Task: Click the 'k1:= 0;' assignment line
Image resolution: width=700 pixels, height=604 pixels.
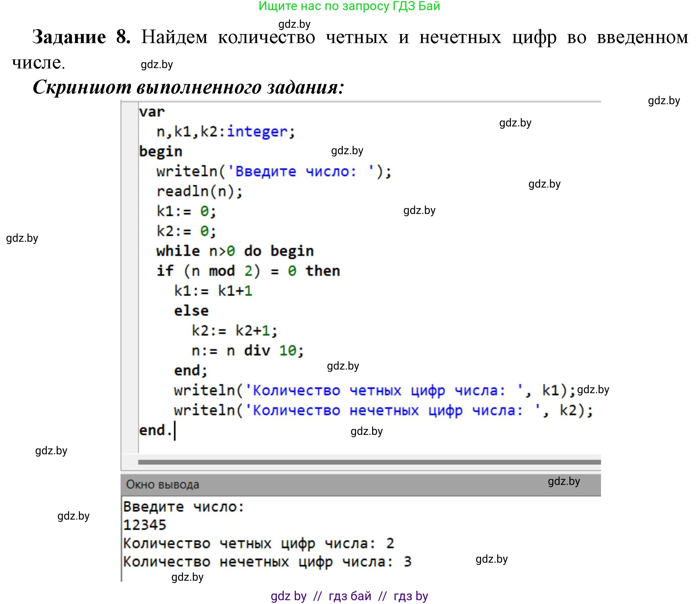Action: [186, 211]
